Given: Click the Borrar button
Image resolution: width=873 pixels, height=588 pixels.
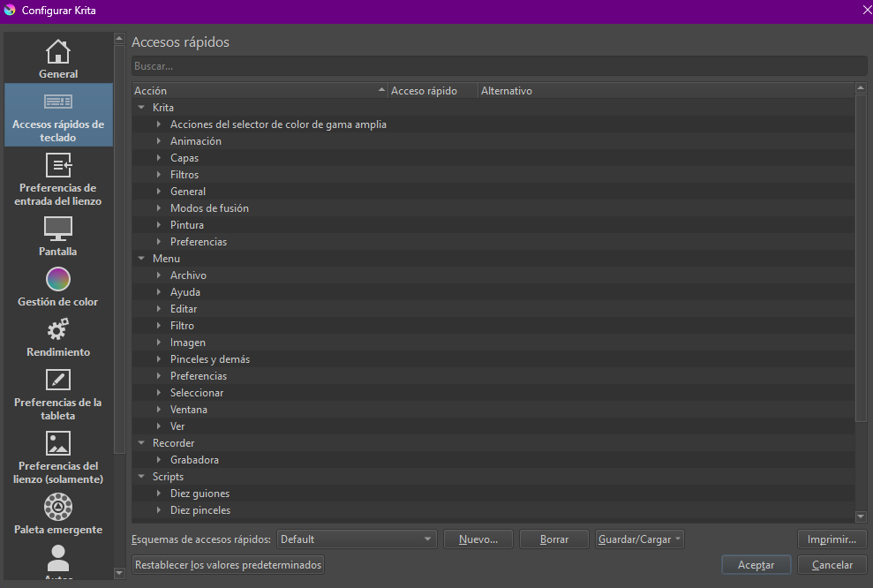Looking at the screenshot, I should [554, 539].
